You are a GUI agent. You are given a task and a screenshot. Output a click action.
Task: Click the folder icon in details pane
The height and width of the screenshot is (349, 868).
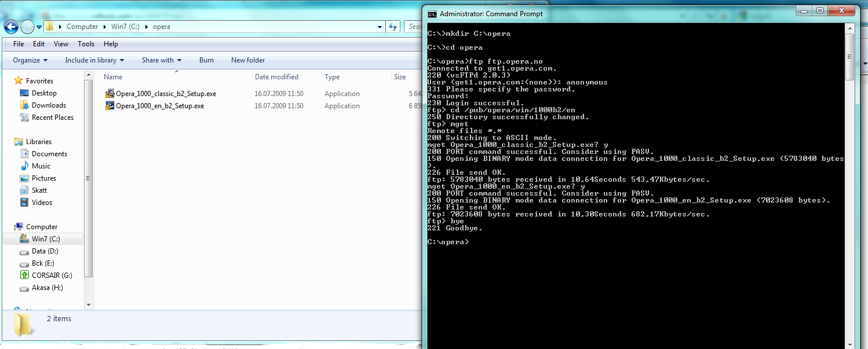[x=24, y=324]
